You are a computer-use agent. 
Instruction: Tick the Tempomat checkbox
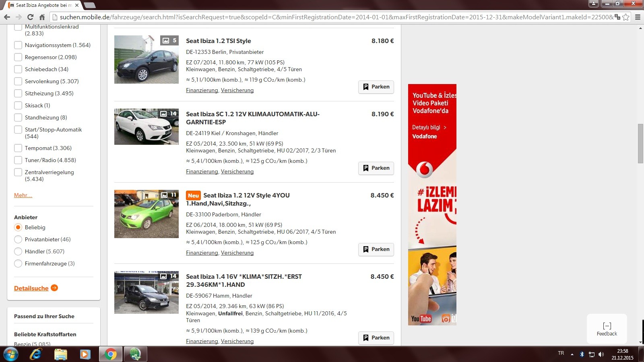18,148
